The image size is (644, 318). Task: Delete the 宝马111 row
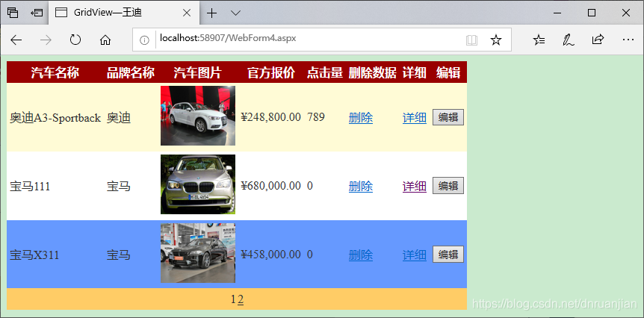click(361, 187)
